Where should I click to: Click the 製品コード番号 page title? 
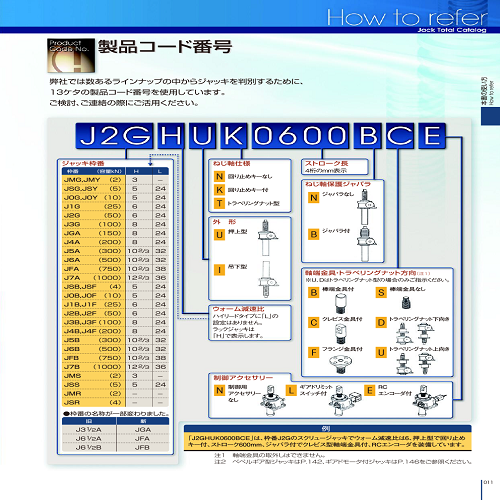click(x=165, y=46)
